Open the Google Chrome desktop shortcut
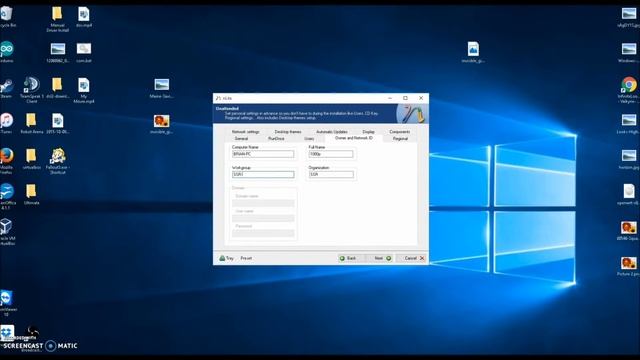 [629, 90]
